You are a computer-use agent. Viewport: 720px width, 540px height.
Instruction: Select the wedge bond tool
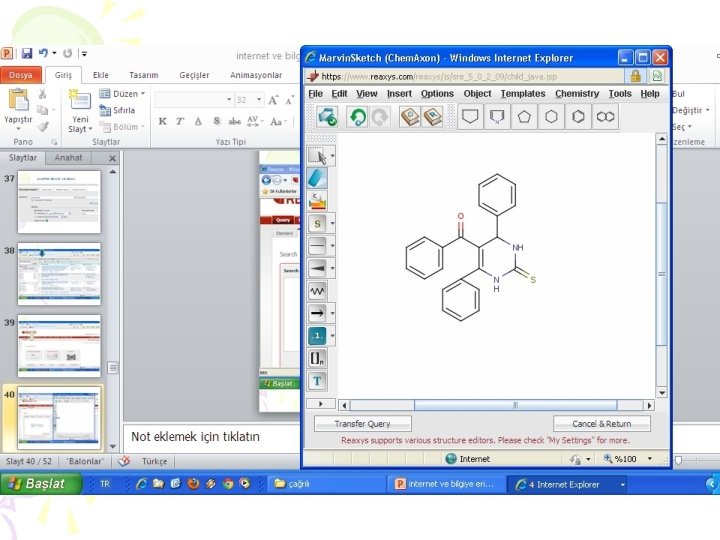point(317,268)
